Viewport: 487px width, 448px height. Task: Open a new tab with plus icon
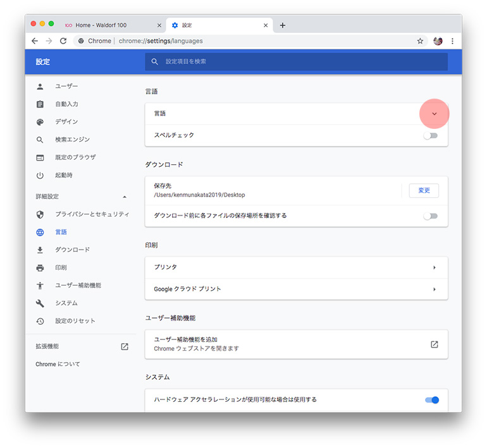pyautogui.click(x=283, y=25)
